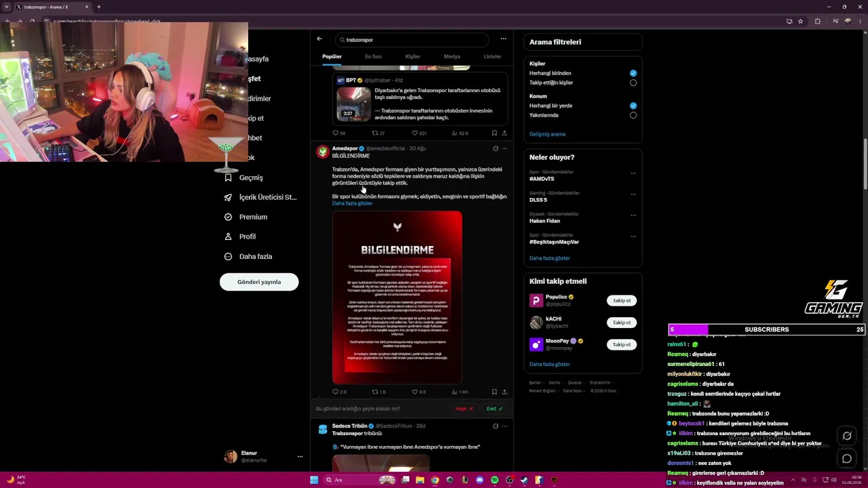Open Premium in the sidebar
Image resolution: width=868 pixels, height=488 pixels.
pyautogui.click(x=245, y=217)
